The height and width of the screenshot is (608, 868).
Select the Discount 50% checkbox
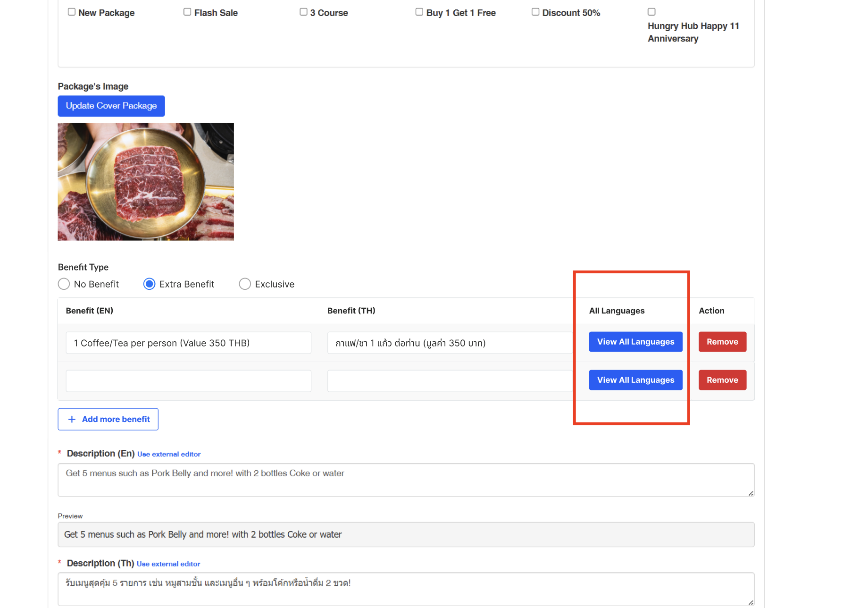pos(535,12)
